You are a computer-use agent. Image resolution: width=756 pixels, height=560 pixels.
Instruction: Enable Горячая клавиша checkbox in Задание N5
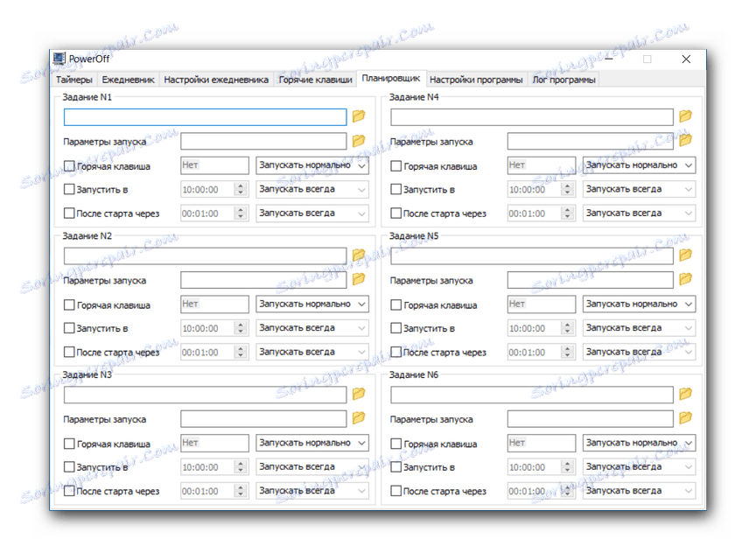(396, 304)
